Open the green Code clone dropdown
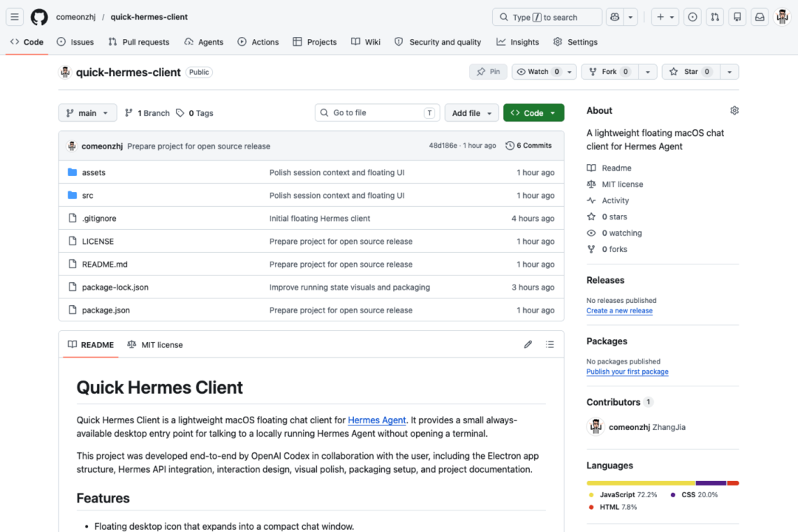Screen dimensions: 798x532 533,113
